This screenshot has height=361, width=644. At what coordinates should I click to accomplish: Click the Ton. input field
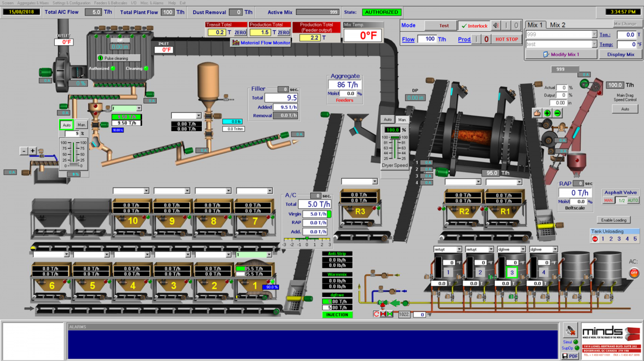[626, 34]
